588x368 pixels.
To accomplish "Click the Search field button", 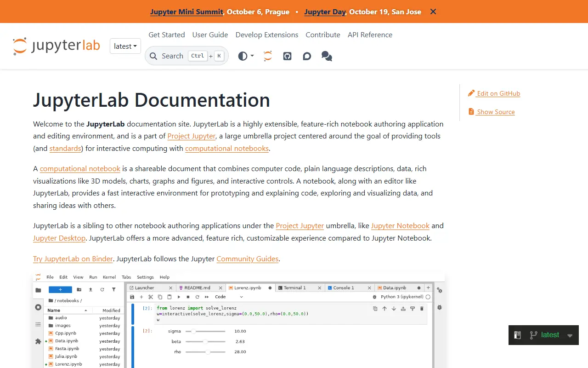I will 187,56.
